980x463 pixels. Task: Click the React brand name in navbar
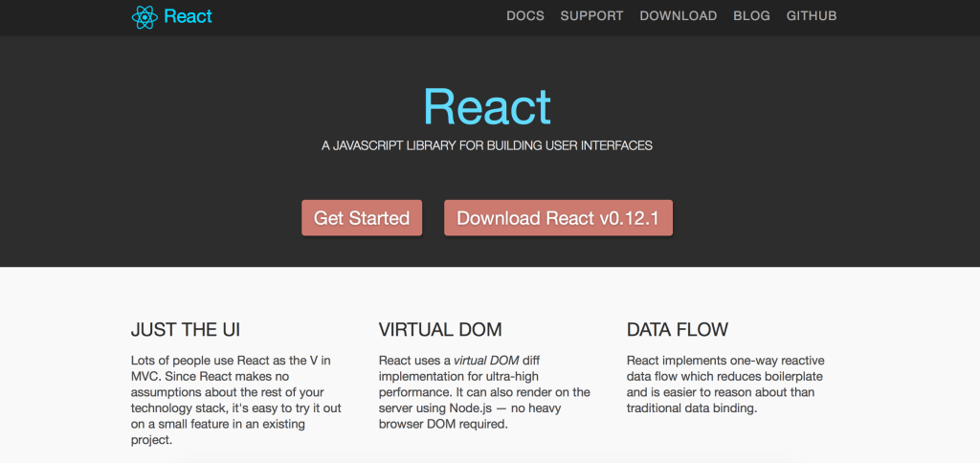pos(189,16)
